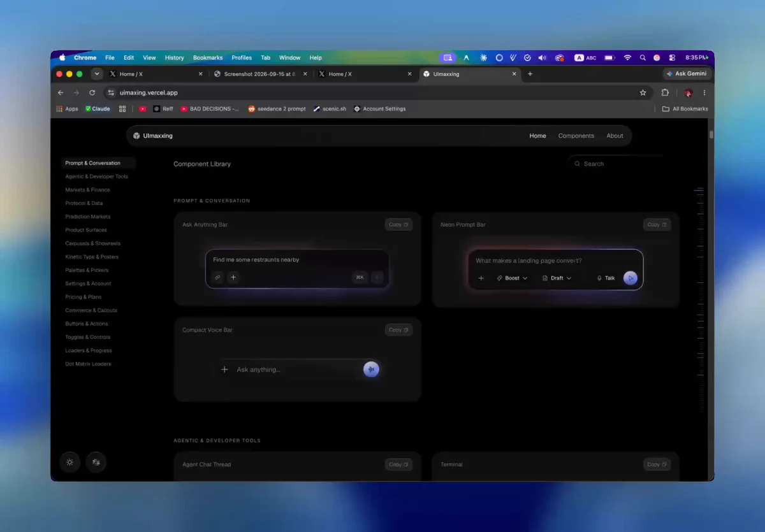Open the tab search chevron in Chrome
765x532 pixels.
(x=97, y=74)
